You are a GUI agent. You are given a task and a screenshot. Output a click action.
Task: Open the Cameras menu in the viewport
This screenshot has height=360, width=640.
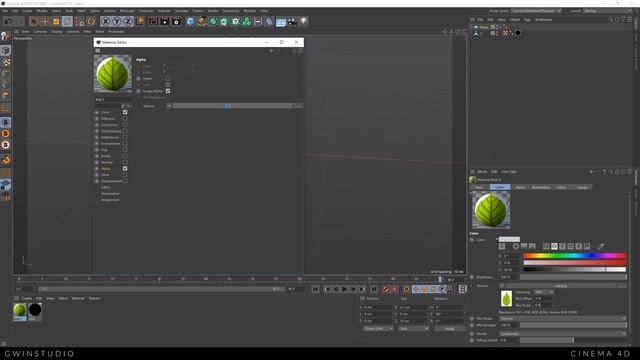40,31
